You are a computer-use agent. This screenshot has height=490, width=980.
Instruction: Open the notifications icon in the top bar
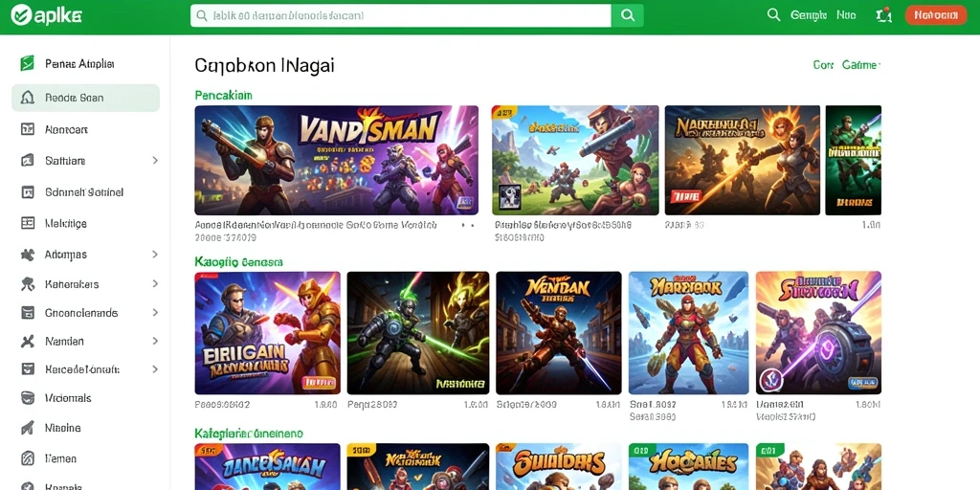pos(883,15)
